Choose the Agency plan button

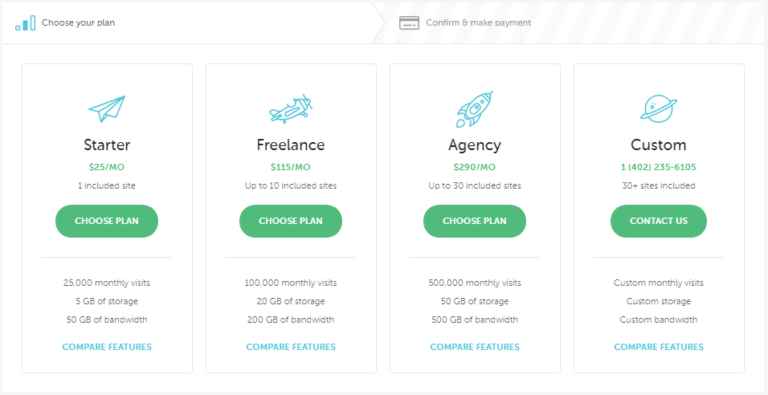coord(475,221)
